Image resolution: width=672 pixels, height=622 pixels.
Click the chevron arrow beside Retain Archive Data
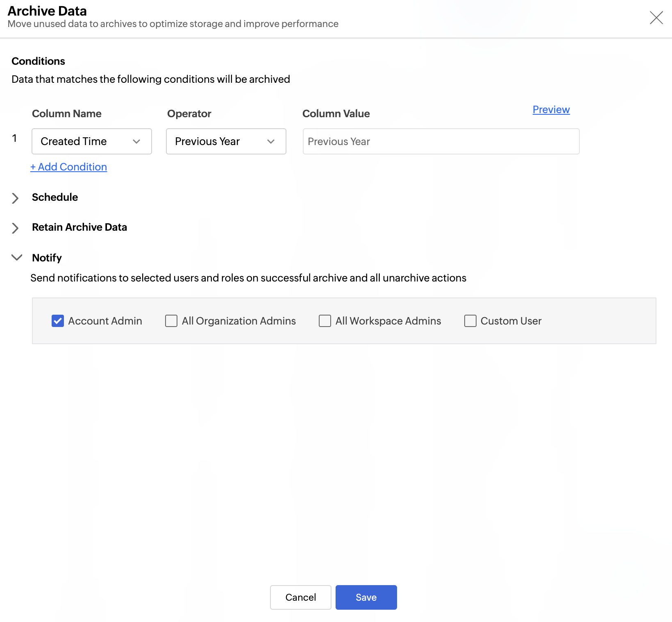(x=15, y=228)
